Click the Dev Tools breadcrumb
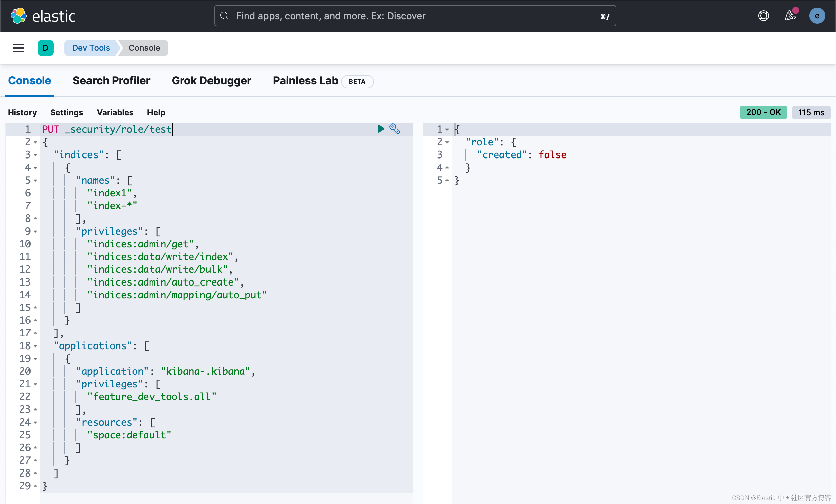836x504 pixels. click(91, 48)
